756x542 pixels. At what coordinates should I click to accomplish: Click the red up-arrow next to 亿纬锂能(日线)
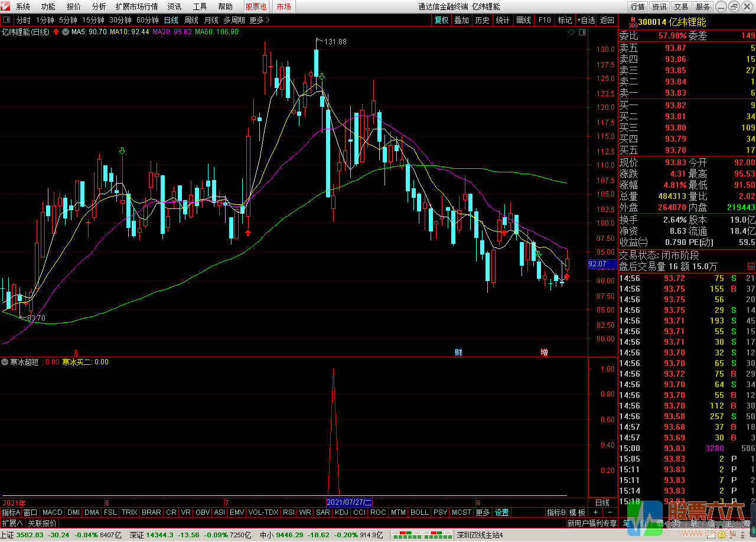56,32
